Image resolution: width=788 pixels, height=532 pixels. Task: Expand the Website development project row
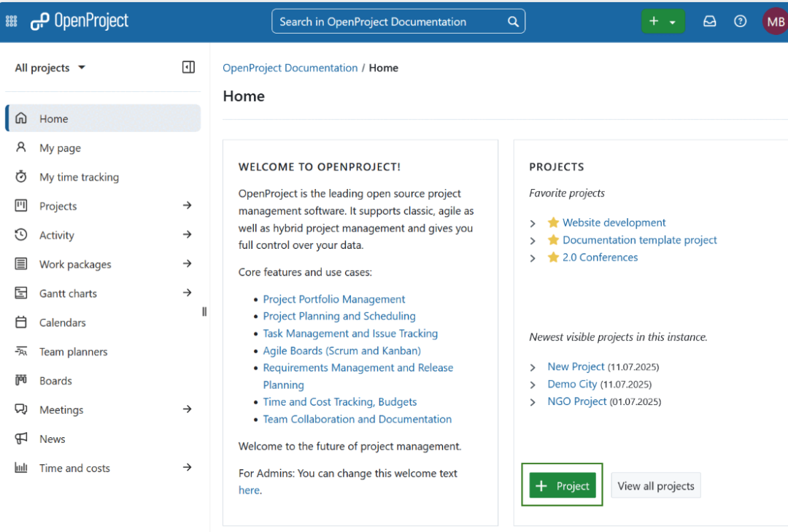(533, 223)
